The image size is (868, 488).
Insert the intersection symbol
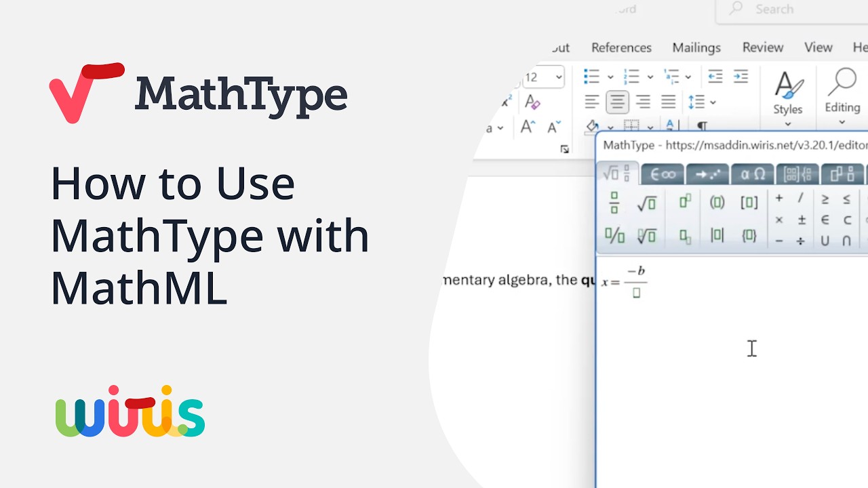[x=847, y=241]
